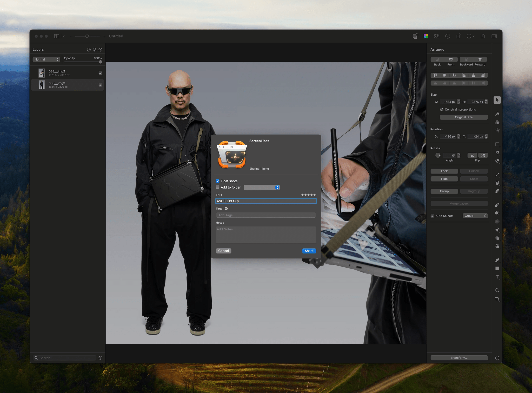The image size is (532, 393).
Task: Select the Color Fill bucket tool
Action: [x=497, y=183]
